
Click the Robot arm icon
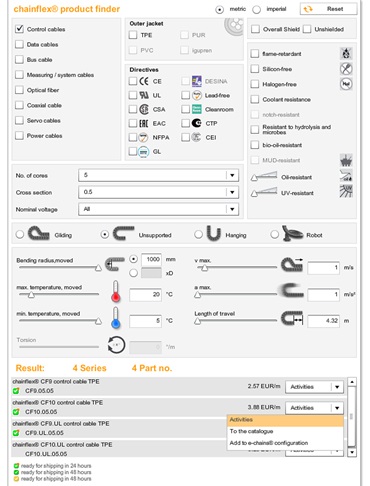tap(292, 234)
